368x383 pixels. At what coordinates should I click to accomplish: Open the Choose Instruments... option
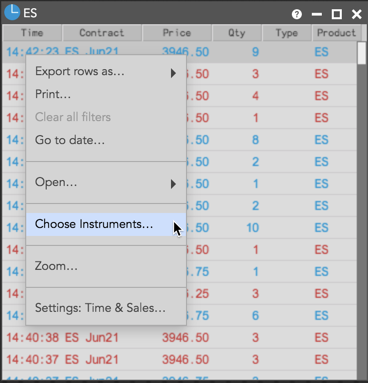(106, 224)
